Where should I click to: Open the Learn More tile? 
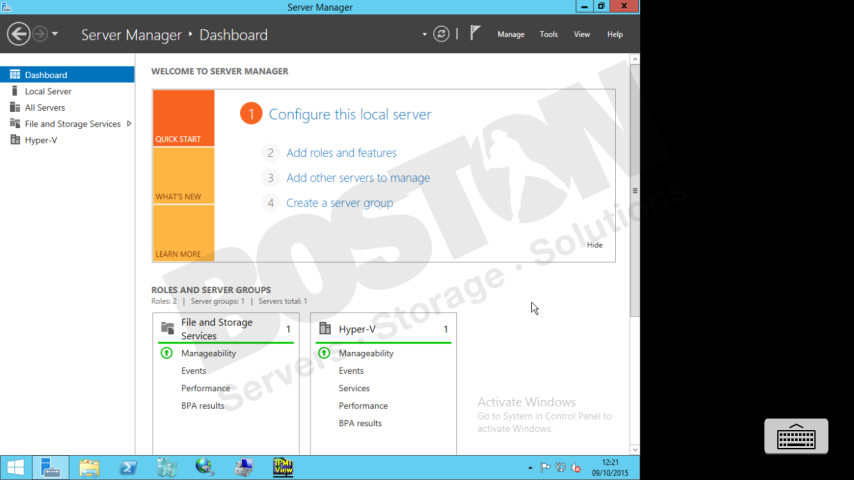(184, 233)
